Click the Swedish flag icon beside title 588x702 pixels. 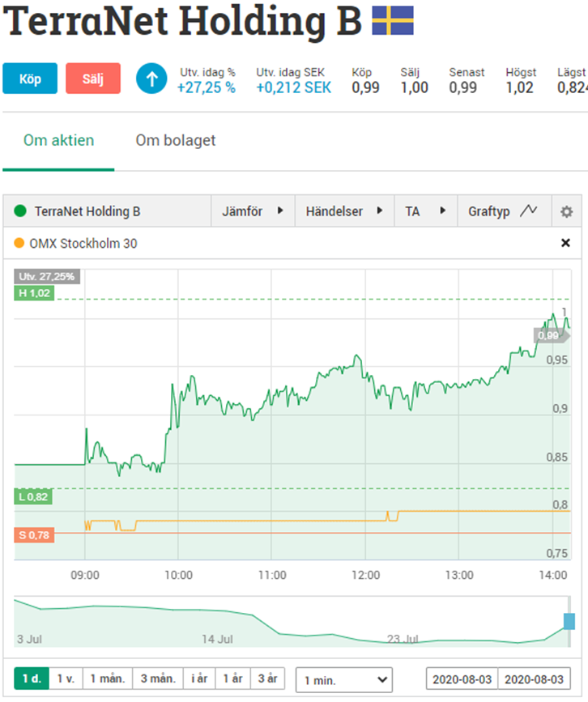pyautogui.click(x=393, y=20)
